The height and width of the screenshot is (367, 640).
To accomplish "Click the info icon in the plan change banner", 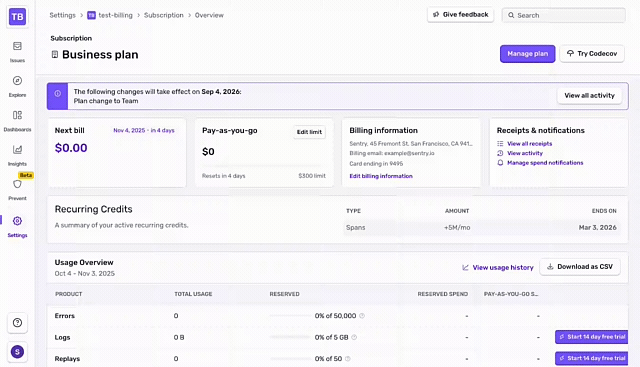I will click(58, 93).
